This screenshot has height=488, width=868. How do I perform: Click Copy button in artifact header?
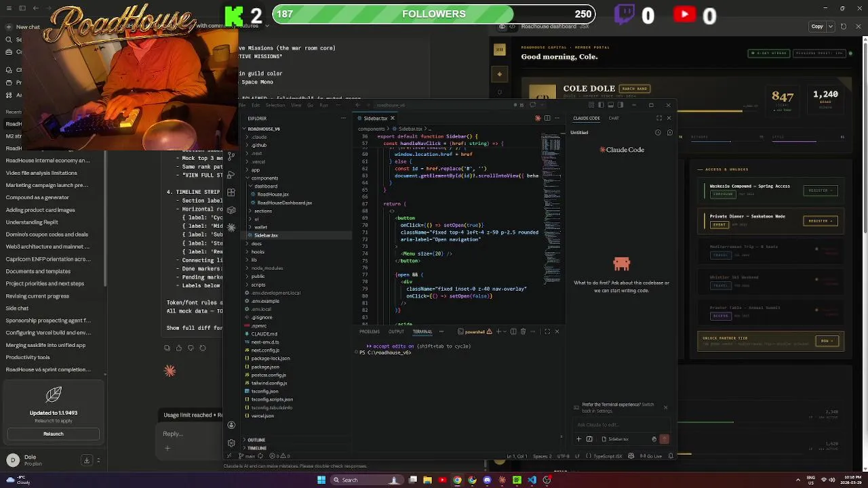(817, 26)
